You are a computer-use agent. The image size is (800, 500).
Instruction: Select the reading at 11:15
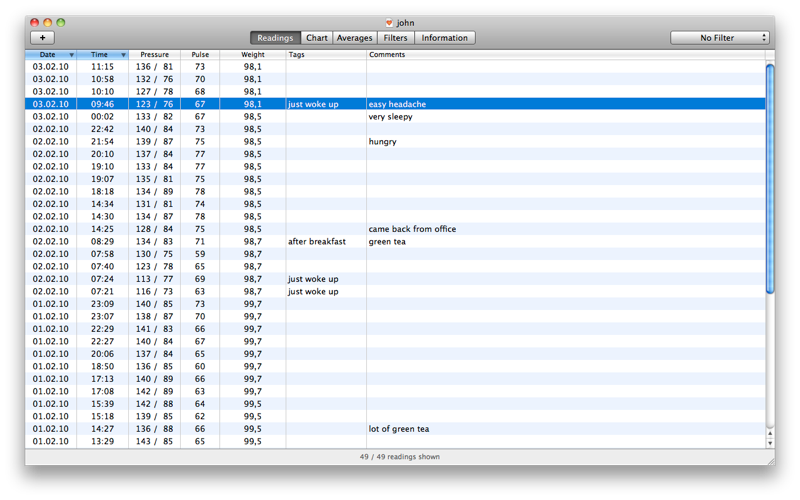click(395, 67)
